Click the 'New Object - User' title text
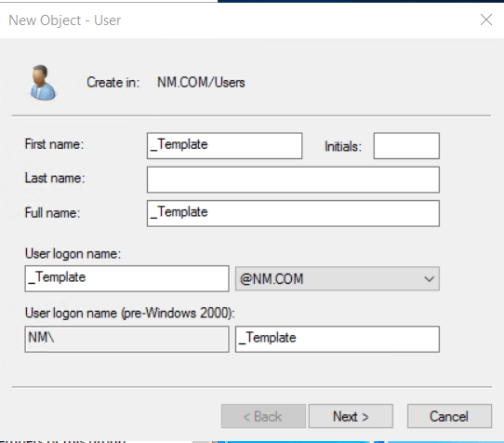This screenshot has height=443, width=504. [x=64, y=20]
